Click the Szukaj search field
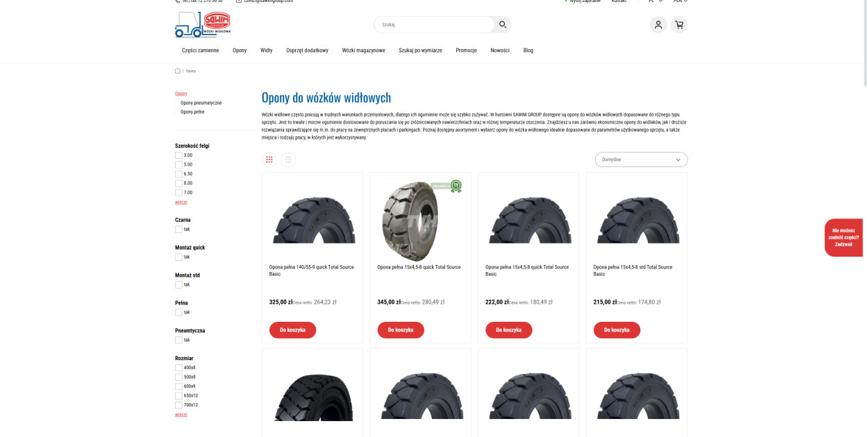This screenshot has height=437, width=868. click(434, 25)
